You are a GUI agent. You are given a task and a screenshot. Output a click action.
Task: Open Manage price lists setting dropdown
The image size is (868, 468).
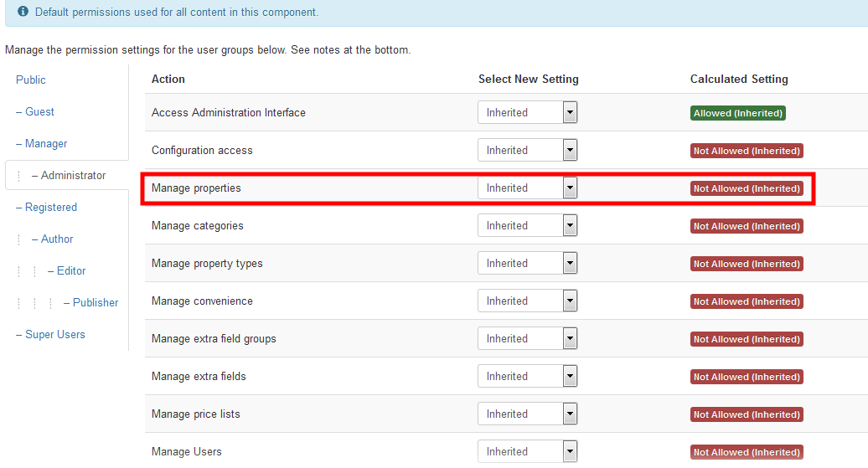[528, 414]
